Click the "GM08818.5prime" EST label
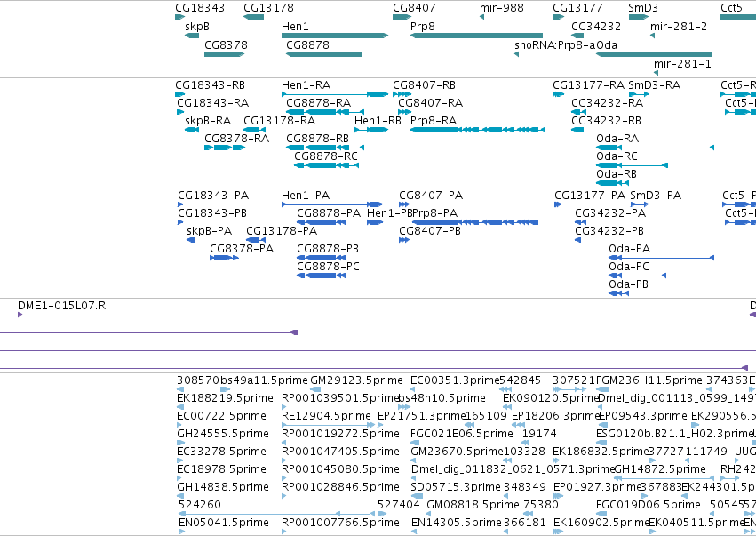The width and height of the screenshot is (756, 536). point(473,506)
